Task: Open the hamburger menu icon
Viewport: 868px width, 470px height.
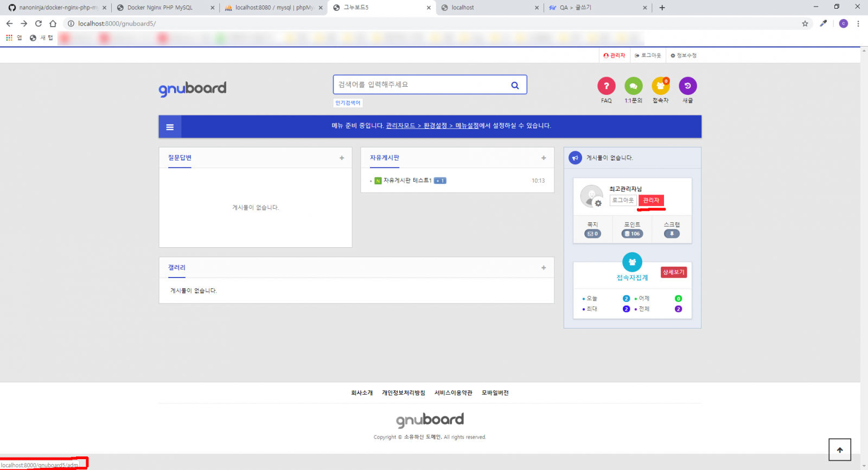Action: [170, 127]
